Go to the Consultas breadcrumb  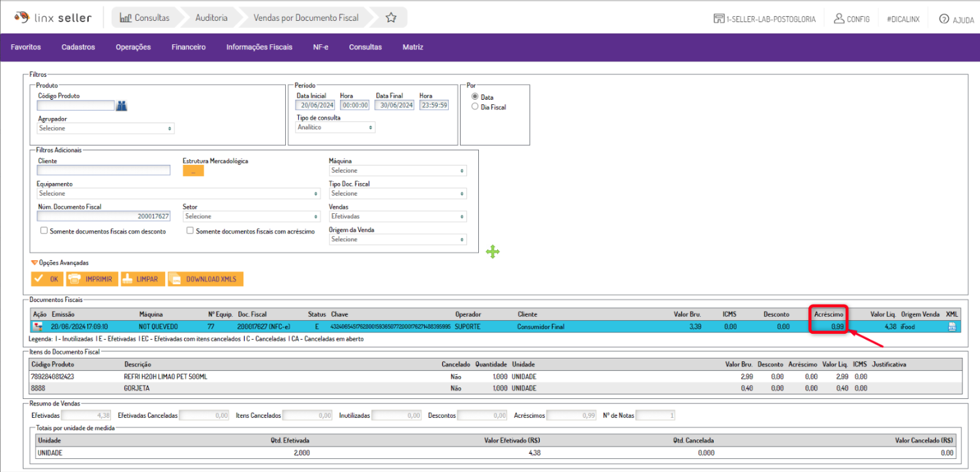tap(145, 18)
